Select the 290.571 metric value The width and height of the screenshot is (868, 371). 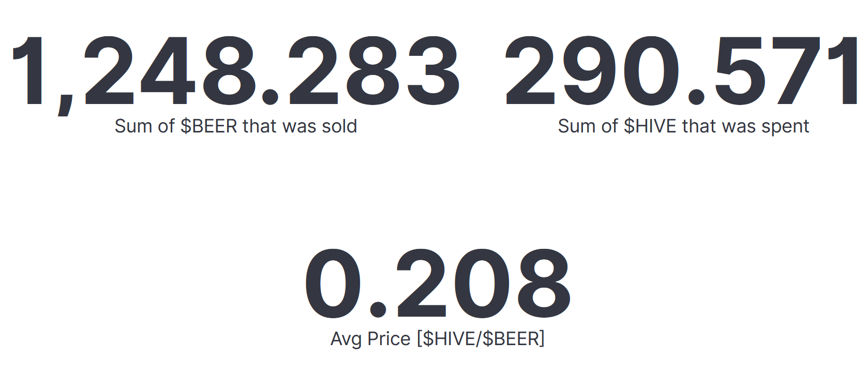[x=682, y=71]
